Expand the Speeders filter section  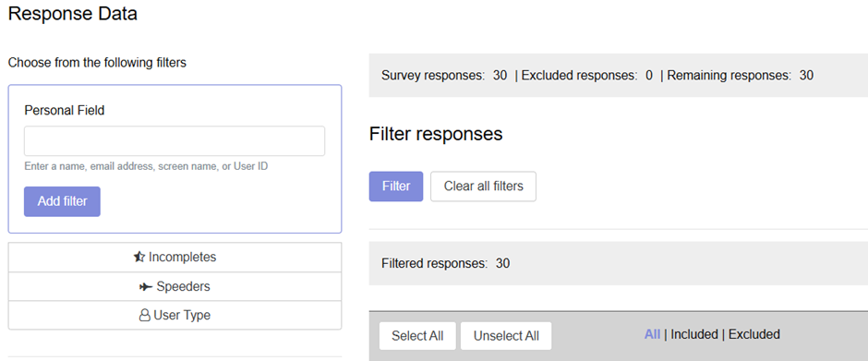point(175,287)
